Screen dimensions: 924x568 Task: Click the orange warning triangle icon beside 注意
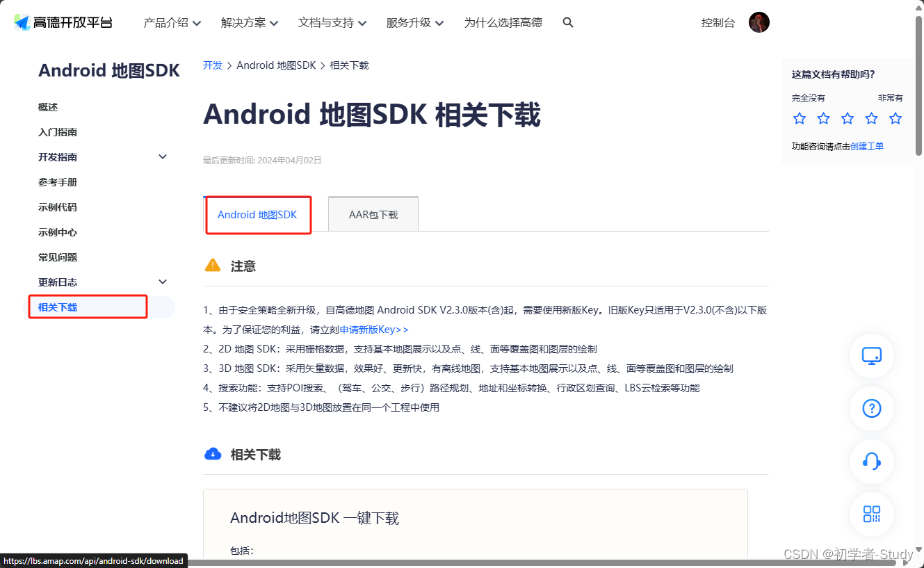point(213,265)
